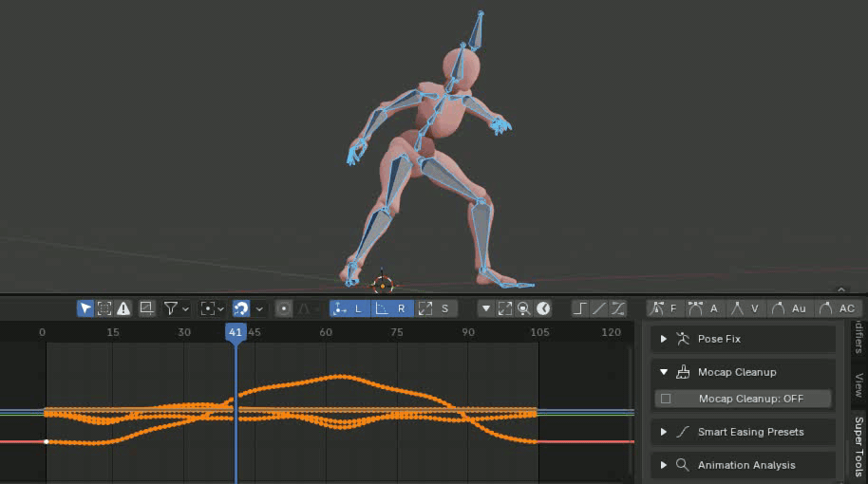
Task: Set handle type Automatic (Au)
Action: coord(789,308)
